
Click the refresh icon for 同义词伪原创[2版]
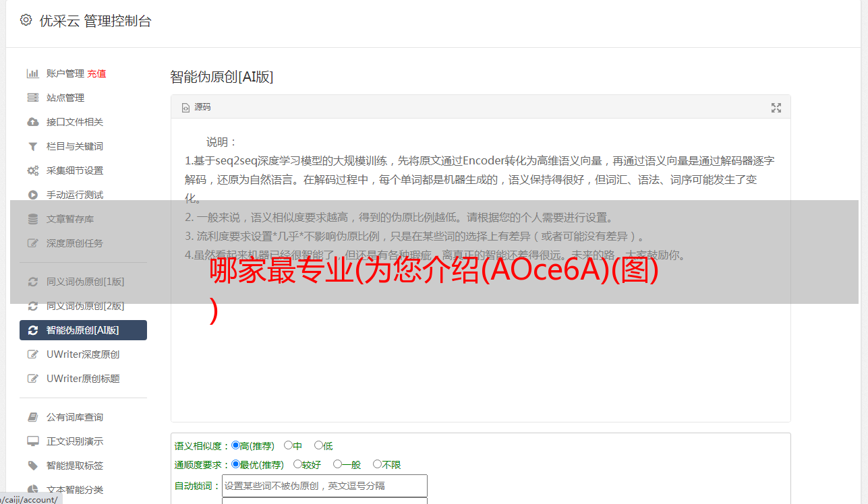(x=32, y=306)
